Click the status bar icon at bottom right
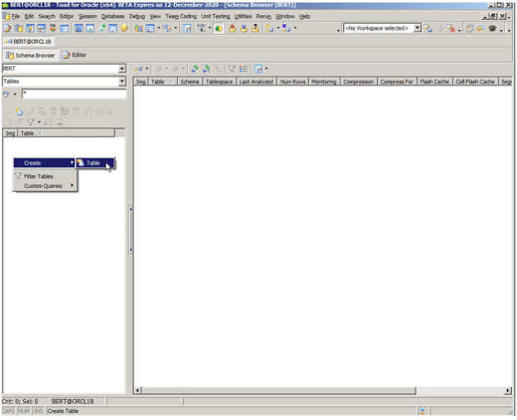Viewport: 517px width, 420px height. [x=422, y=411]
